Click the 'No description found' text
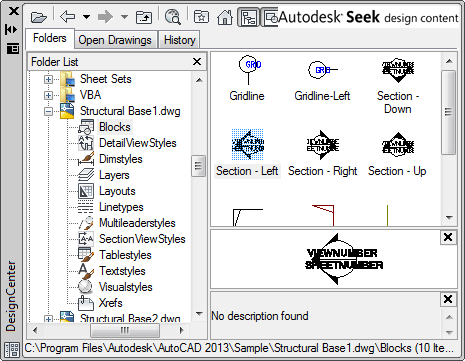This screenshot has width=465, height=361. (x=260, y=316)
